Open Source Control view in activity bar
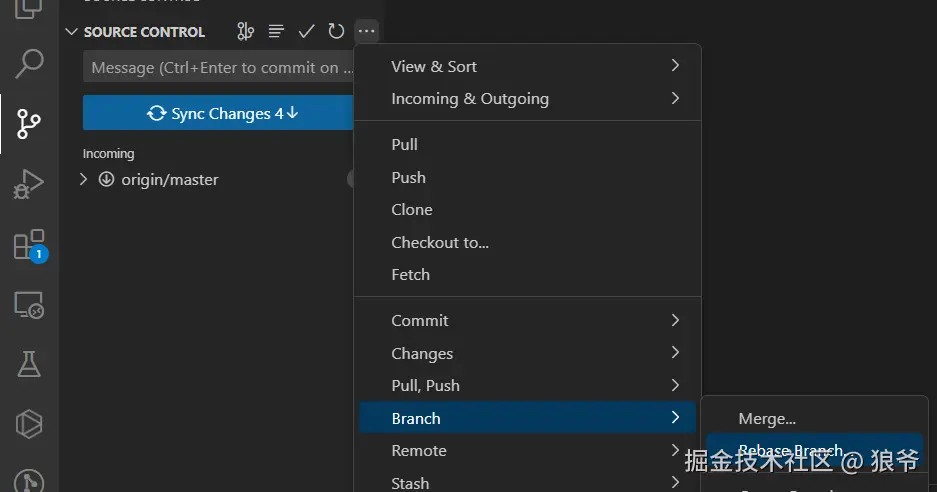 coord(29,124)
